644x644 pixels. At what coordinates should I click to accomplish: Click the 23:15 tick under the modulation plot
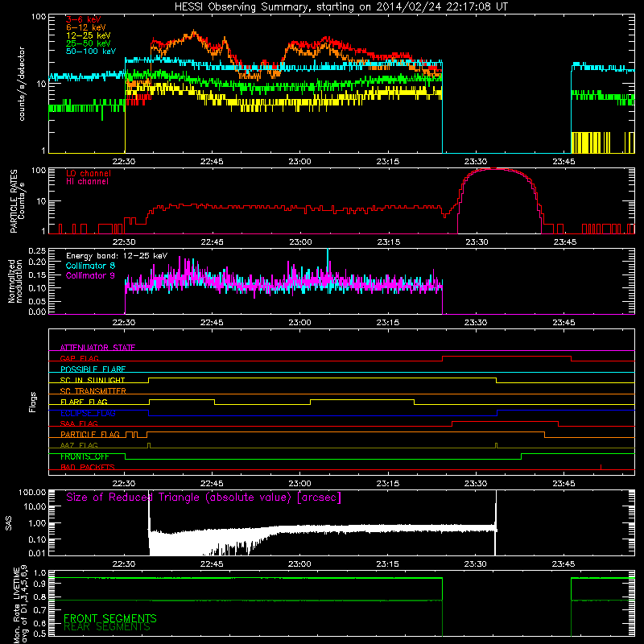[x=388, y=323]
